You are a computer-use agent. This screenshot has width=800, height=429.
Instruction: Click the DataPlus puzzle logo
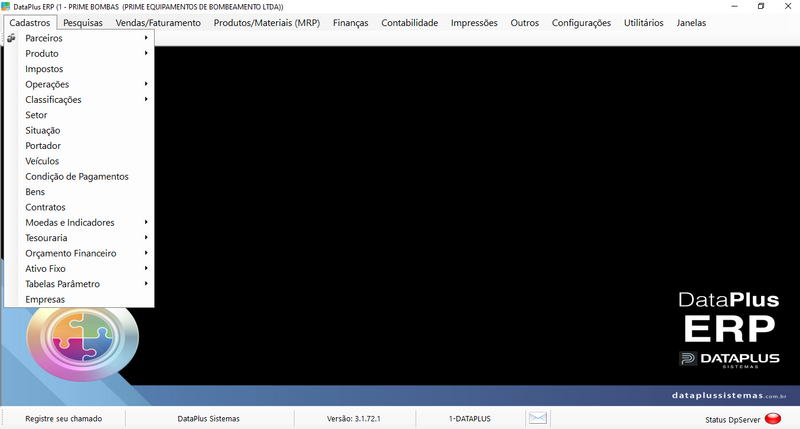(83, 338)
